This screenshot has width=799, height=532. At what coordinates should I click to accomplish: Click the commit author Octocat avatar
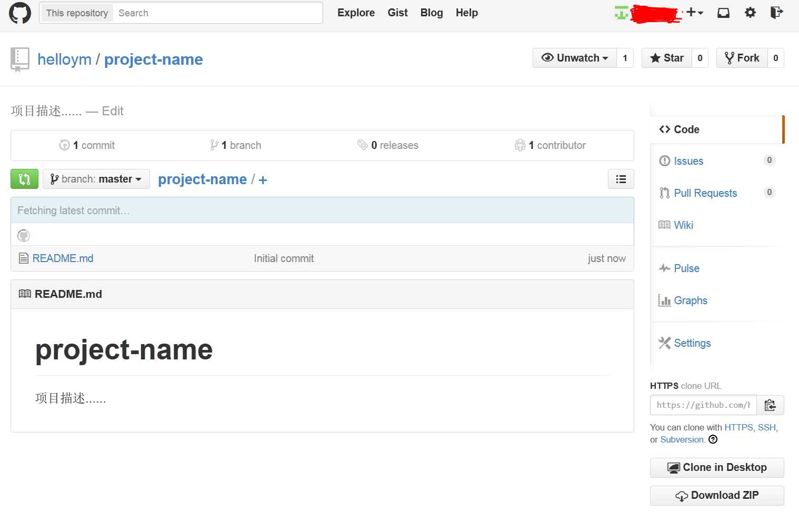click(x=24, y=235)
